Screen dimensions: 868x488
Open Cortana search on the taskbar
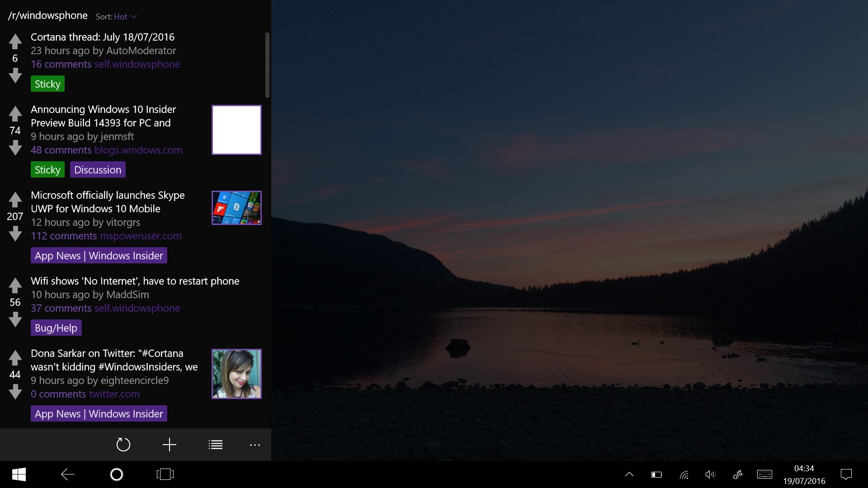(x=116, y=474)
